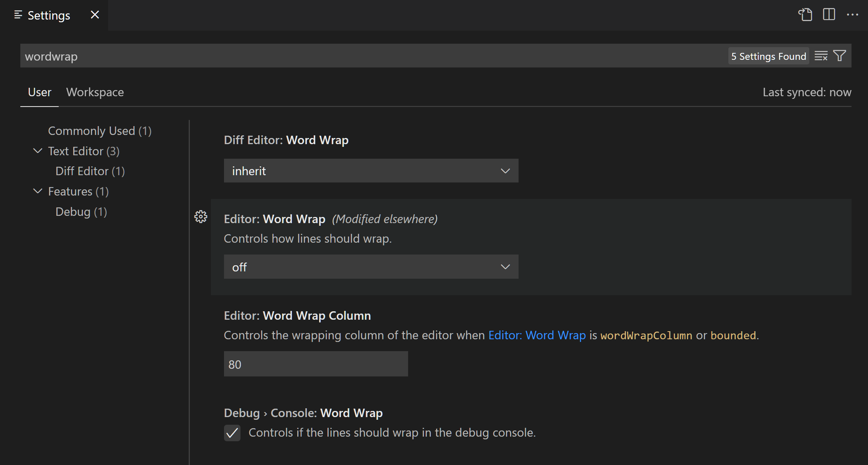Open the Diff Editor Word Wrap dropdown
Screen dimensions: 868x465
point(370,171)
